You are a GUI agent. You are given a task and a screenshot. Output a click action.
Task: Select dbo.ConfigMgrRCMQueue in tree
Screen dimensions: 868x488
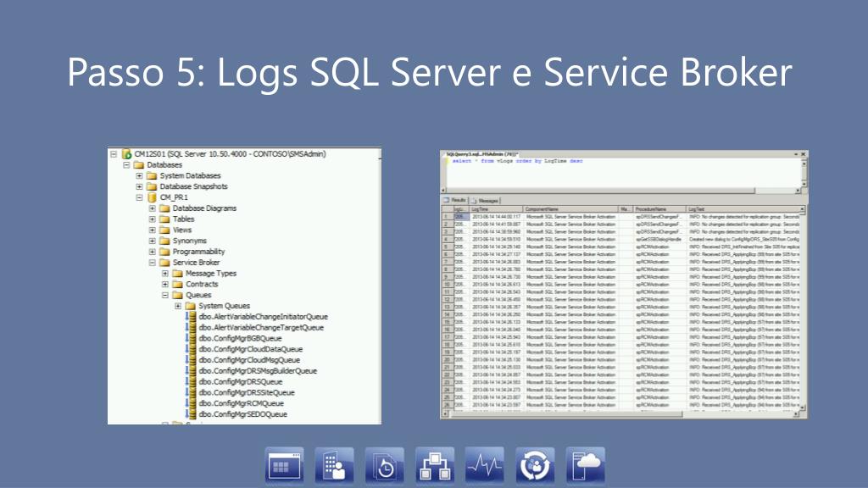(241, 403)
